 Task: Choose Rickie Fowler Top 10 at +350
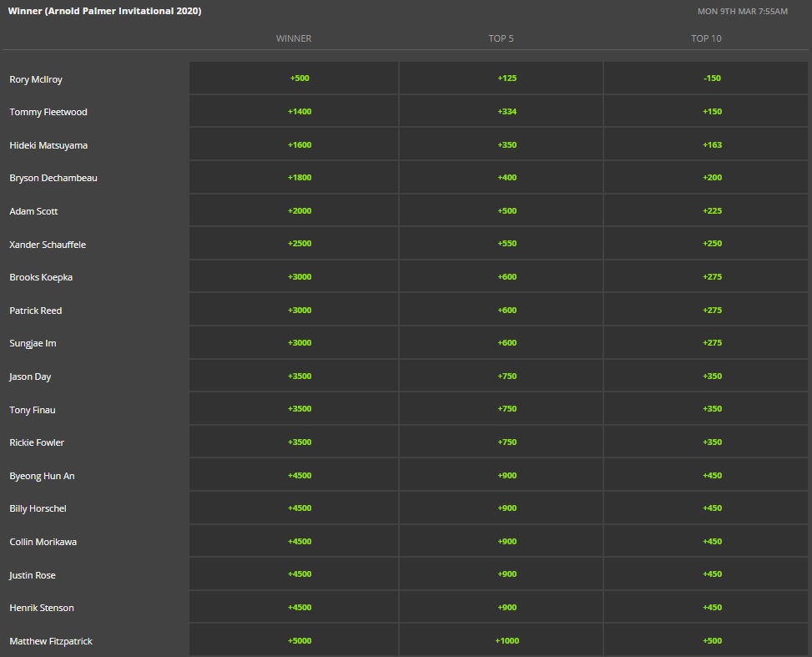(705, 442)
